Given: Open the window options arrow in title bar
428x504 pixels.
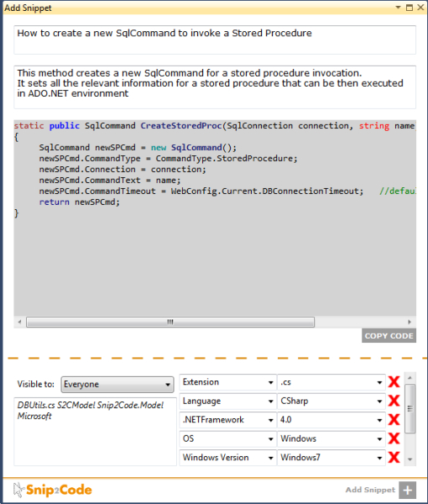Looking at the screenshot, I should coord(398,7).
